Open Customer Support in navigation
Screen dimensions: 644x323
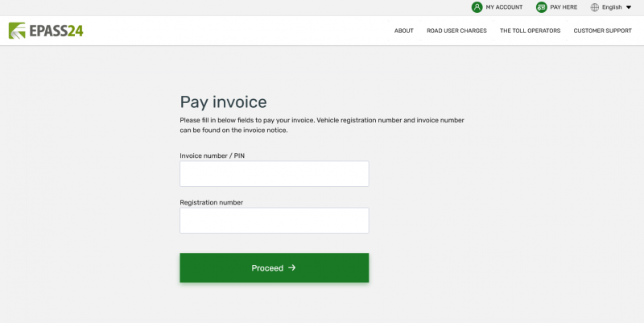coord(602,31)
